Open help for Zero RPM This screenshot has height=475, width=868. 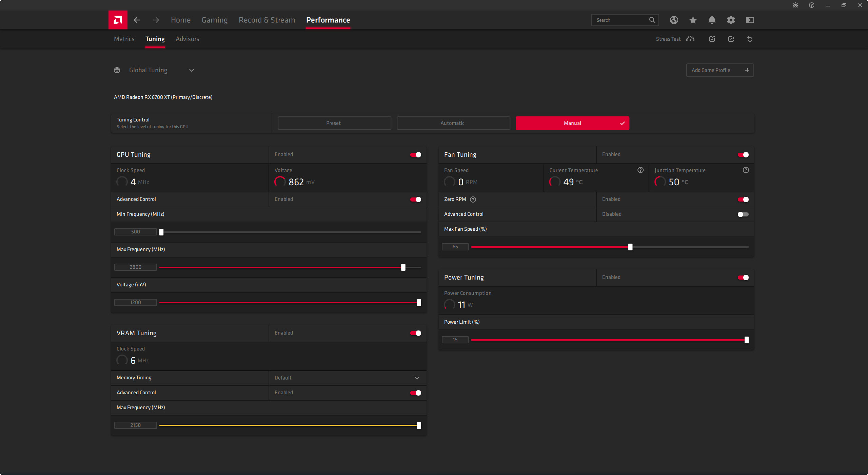point(473,199)
